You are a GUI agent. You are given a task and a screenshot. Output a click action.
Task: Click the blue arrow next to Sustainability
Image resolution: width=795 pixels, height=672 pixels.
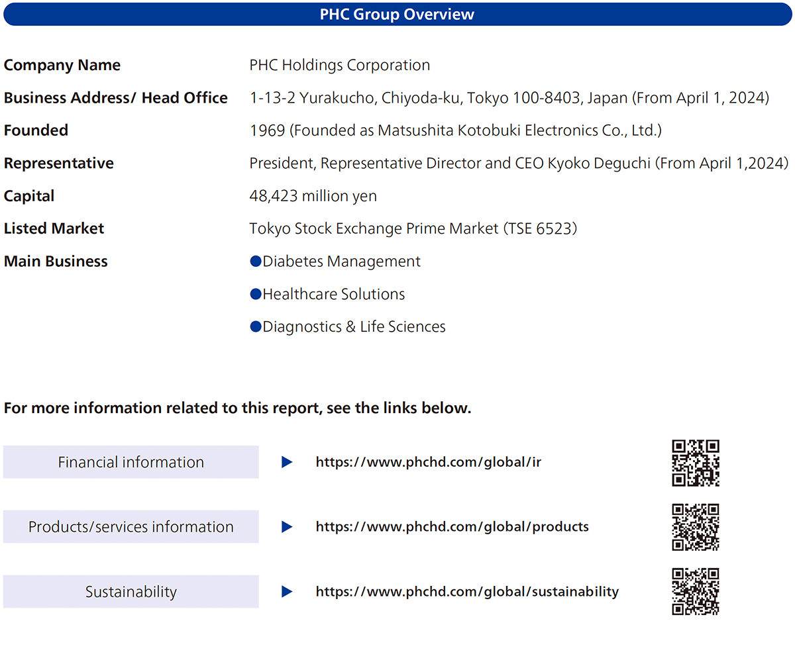(x=287, y=592)
